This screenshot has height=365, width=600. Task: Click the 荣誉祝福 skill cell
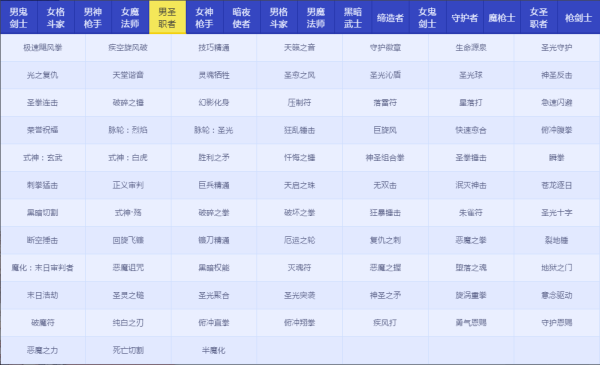pyautogui.click(x=42, y=130)
